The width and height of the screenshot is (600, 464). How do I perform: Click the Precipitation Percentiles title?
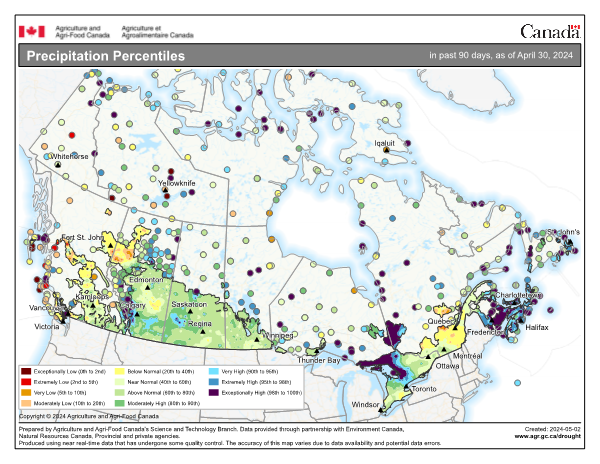tap(105, 56)
